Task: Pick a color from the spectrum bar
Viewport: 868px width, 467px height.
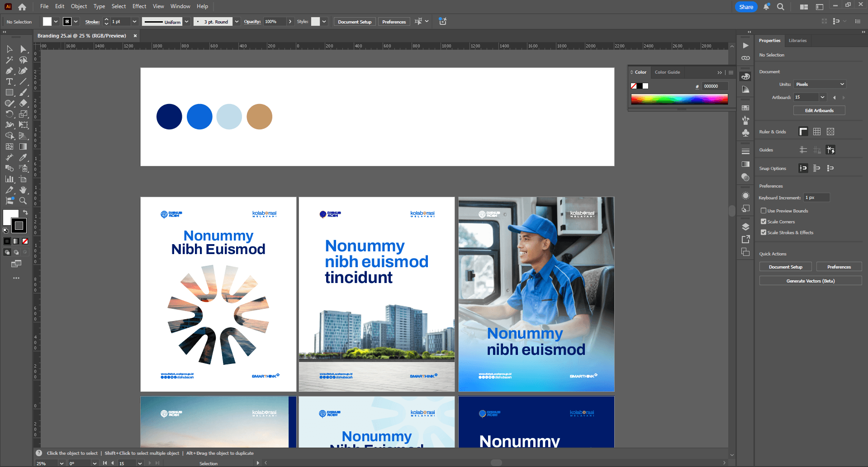Action: coord(679,99)
